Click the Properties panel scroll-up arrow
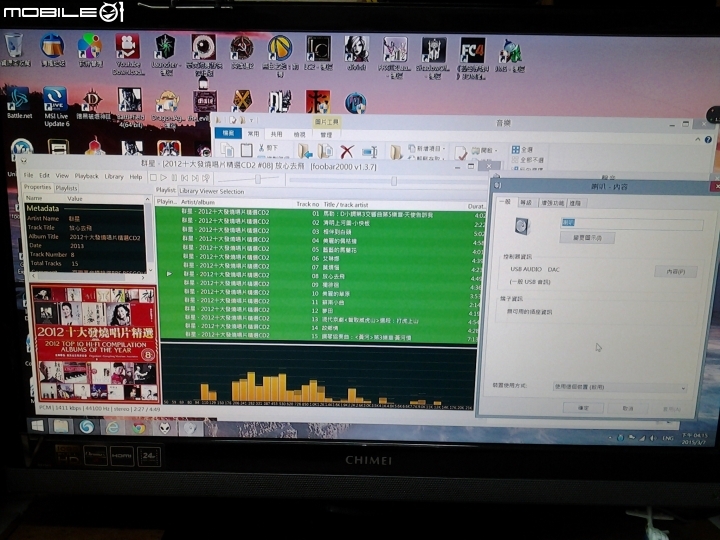The image size is (720, 540). click(148, 199)
